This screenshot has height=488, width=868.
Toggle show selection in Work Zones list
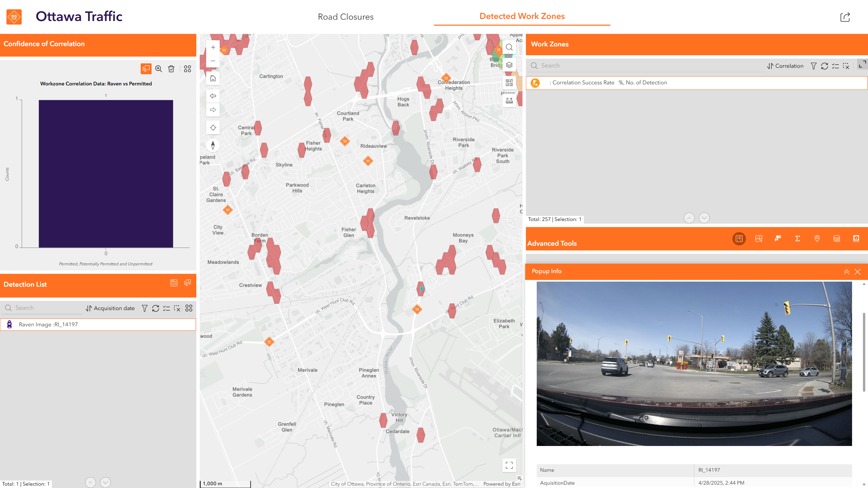point(835,66)
